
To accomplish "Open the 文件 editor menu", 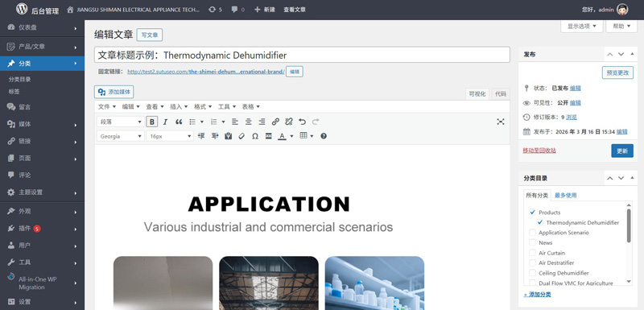I will click(x=107, y=107).
